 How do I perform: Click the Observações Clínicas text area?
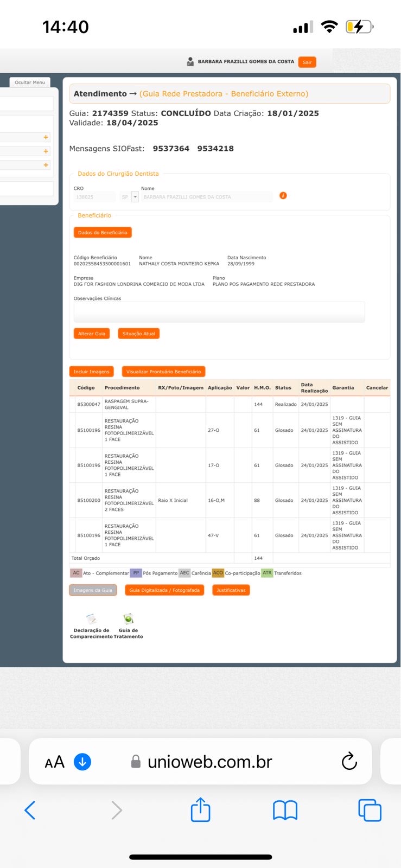[219, 312]
